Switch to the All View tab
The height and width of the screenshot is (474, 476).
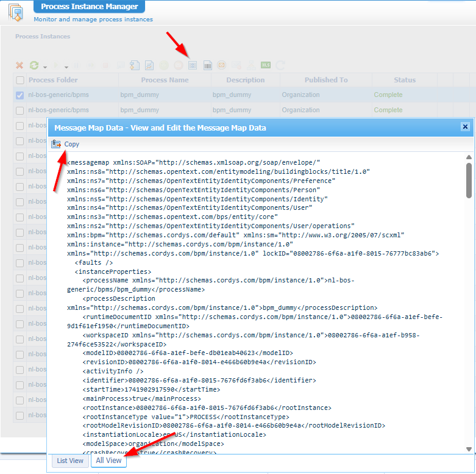pyautogui.click(x=108, y=461)
